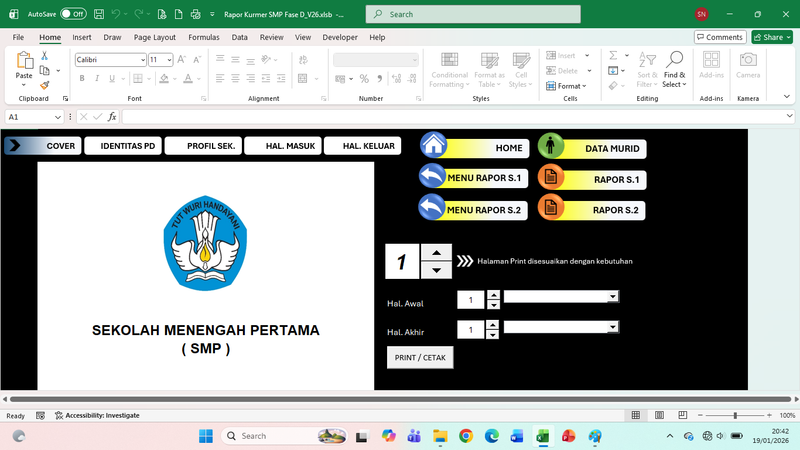Switch to Normal view in status bar
This screenshot has height=450, width=800.
(636, 415)
